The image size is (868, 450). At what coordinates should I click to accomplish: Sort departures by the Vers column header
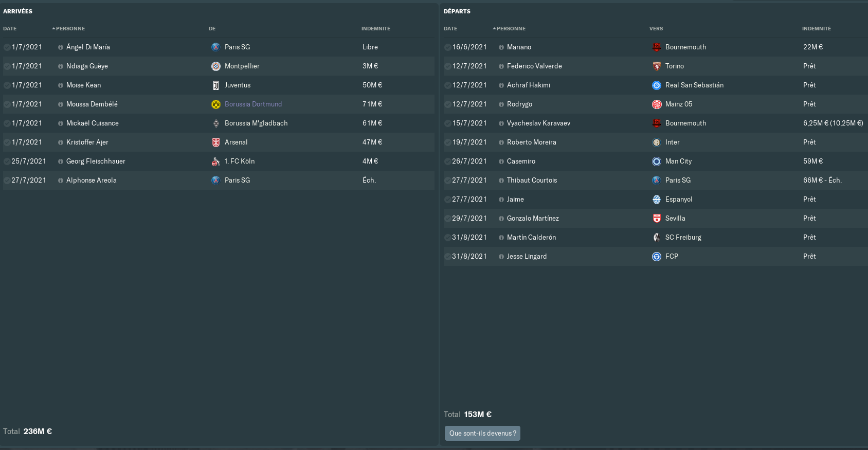(656, 29)
